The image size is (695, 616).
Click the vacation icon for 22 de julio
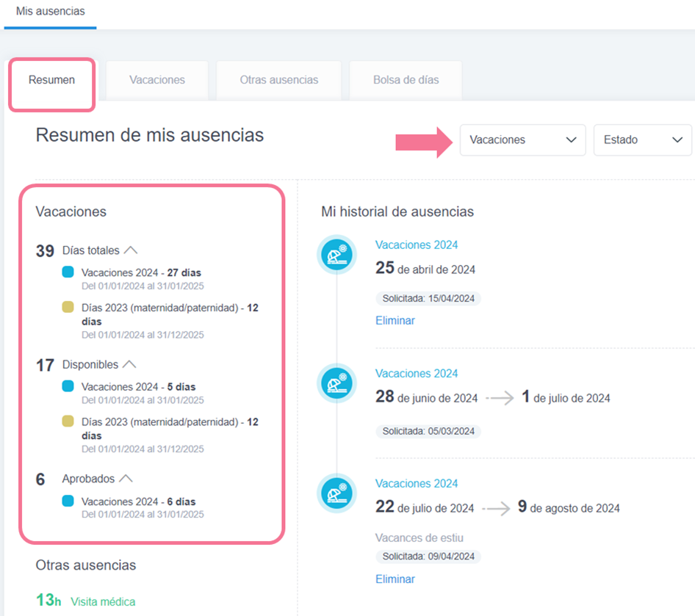[336, 493]
